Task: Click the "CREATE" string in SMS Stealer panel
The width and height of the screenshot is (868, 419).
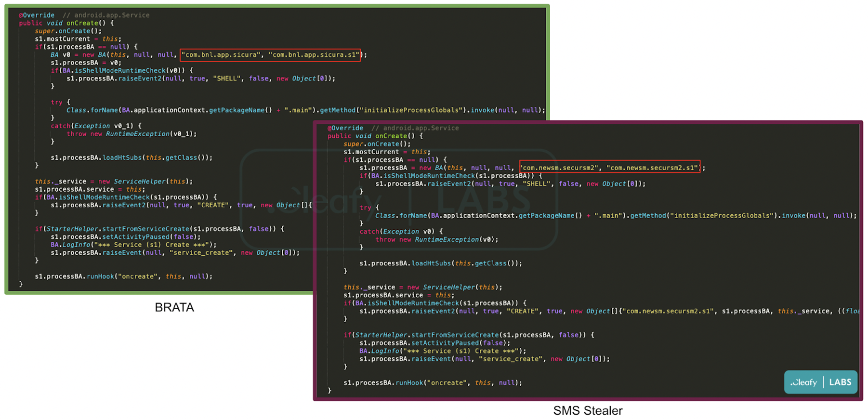Action: [x=523, y=311]
